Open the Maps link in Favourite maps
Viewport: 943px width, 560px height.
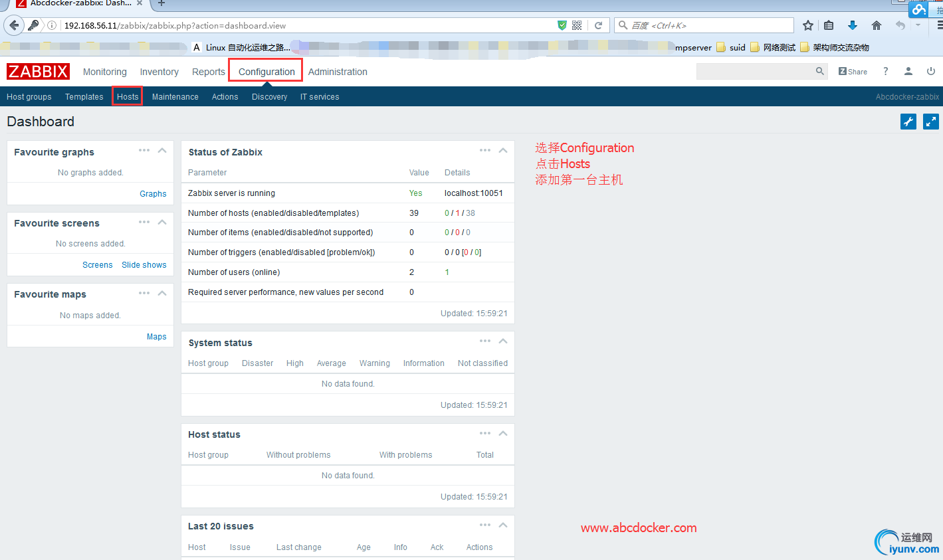[x=157, y=337]
